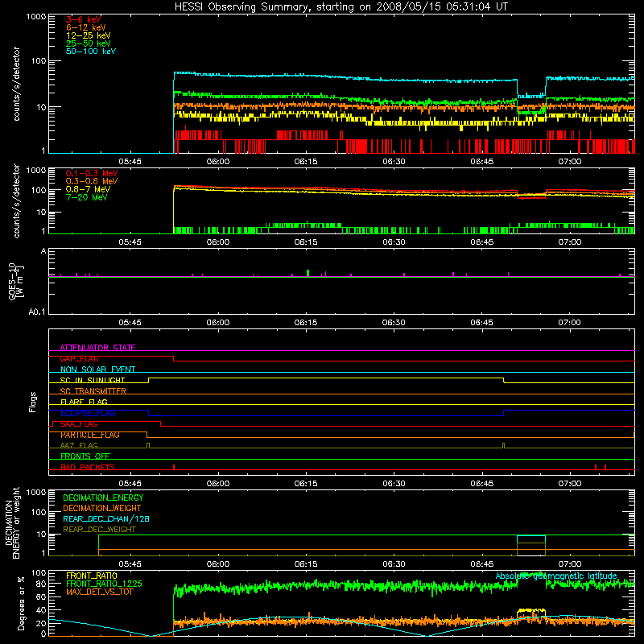This screenshot has width=644, height=644.
Task: Click 06:00 time label under the keV panel
Action: tap(218, 162)
